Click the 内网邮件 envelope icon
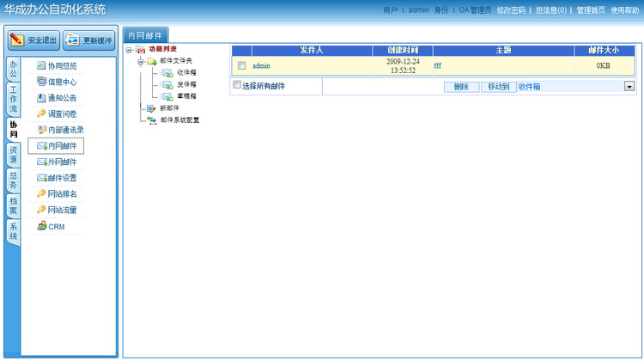Screen dimensions: 644x361 click(42, 146)
